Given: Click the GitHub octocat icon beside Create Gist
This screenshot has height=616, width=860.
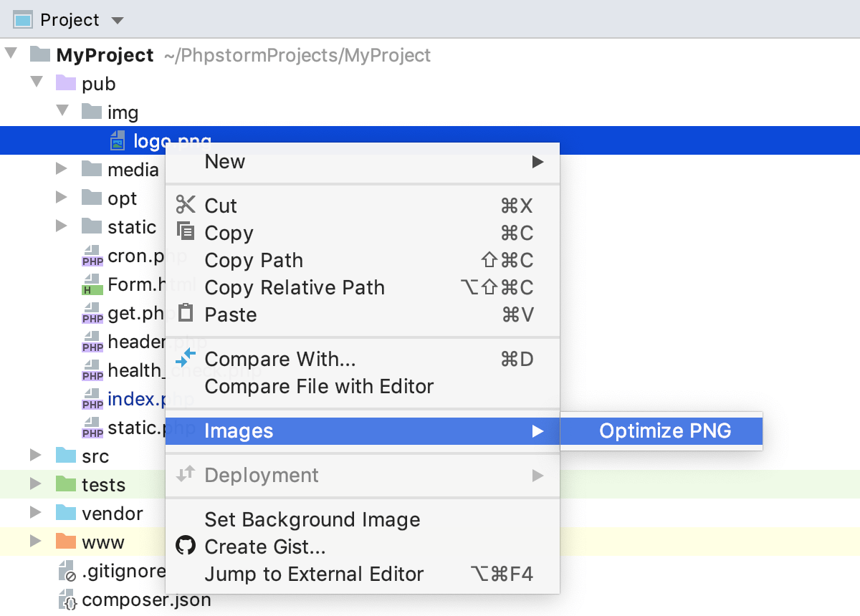Looking at the screenshot, I should point(186,545).
